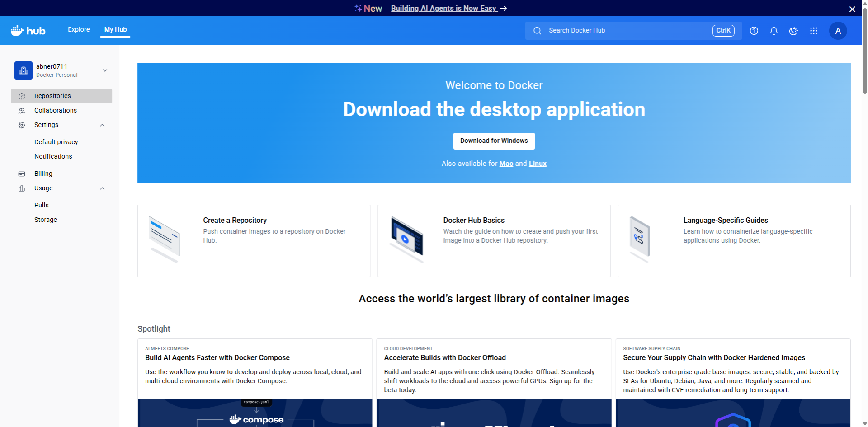Click the Create a Repository illustration
The height and width of the screenshot is (427, 868).
(x=165, y=239)
